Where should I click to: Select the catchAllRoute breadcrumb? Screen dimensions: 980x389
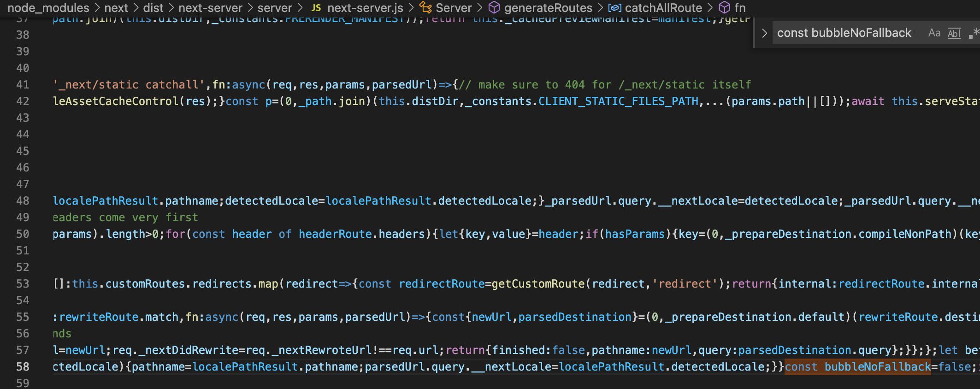pyautogui.click(x=663, y=8)
